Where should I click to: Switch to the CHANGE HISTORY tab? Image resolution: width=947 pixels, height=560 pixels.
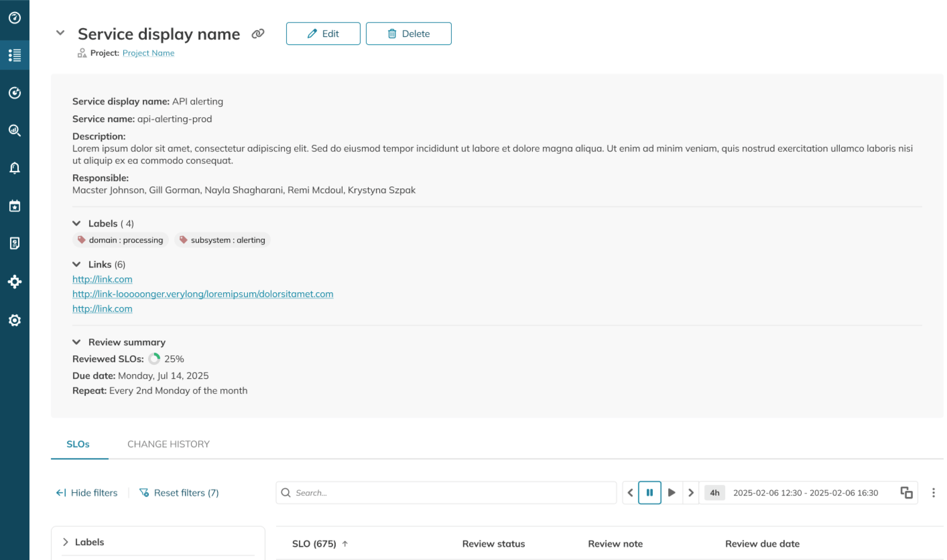tap(168, 444)
